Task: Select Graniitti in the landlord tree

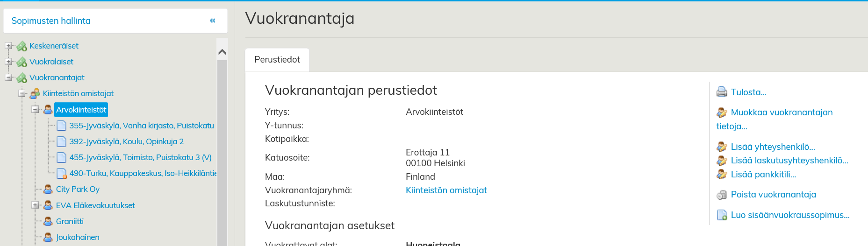Action: [70, 221]
